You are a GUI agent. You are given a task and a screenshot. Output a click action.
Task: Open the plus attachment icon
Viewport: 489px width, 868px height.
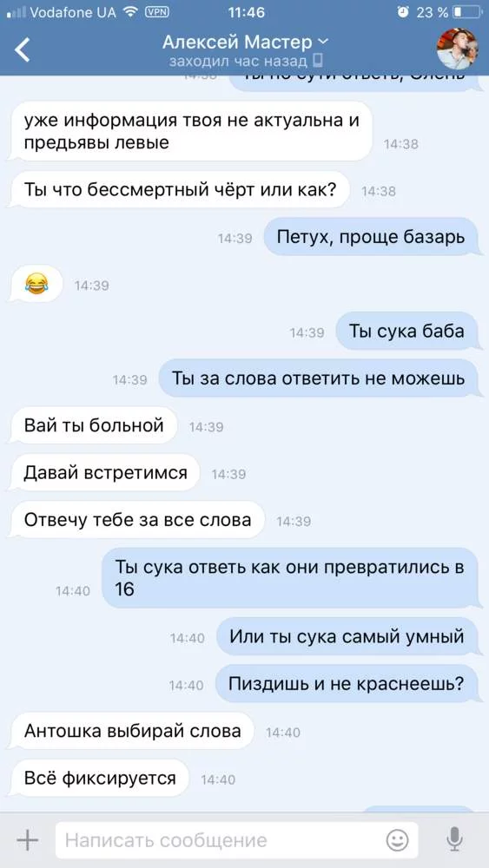coord(27,840)
